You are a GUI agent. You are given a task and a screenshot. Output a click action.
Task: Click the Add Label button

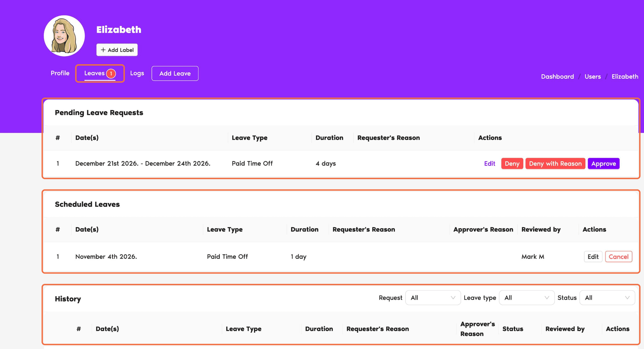(117, 50)
